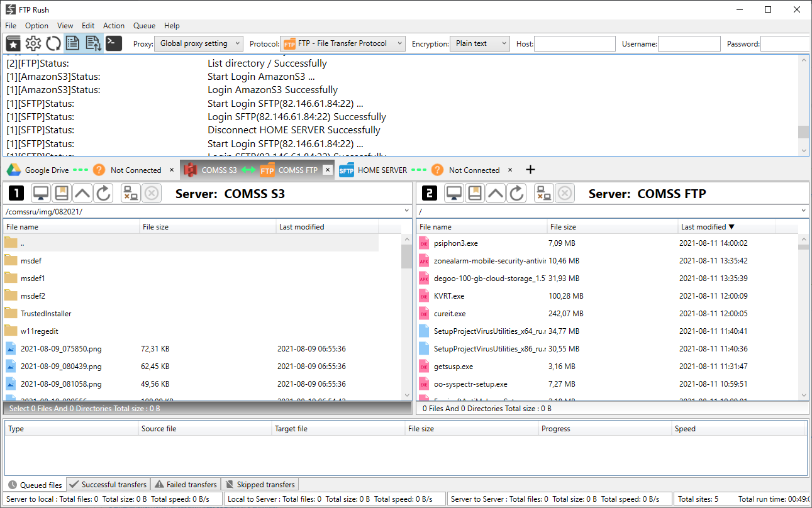The height and width of the screenshot is (508, 812).
Task: Expand the /comssru/img/082021/ path dropdown
Action: coord(407,211)
